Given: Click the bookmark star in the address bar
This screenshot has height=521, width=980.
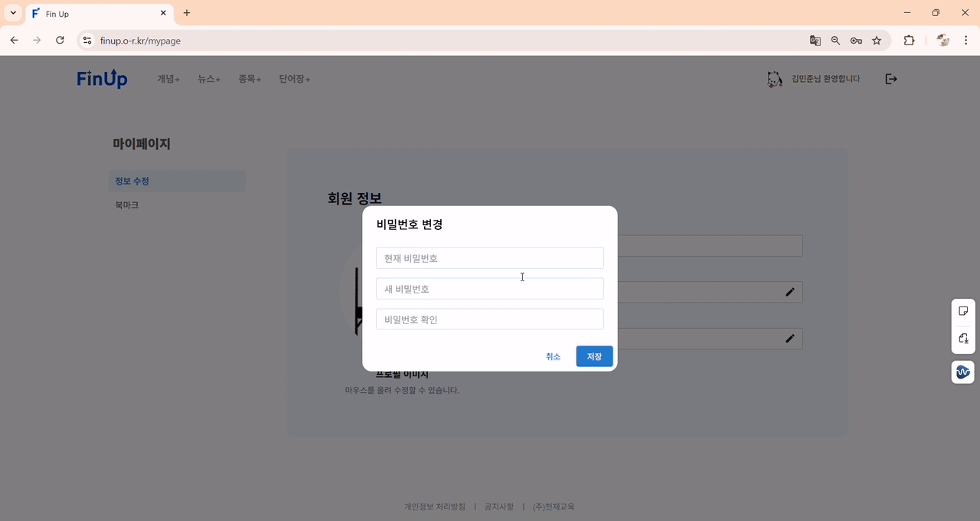Looking at the screenshot, I should click(877, 41).
